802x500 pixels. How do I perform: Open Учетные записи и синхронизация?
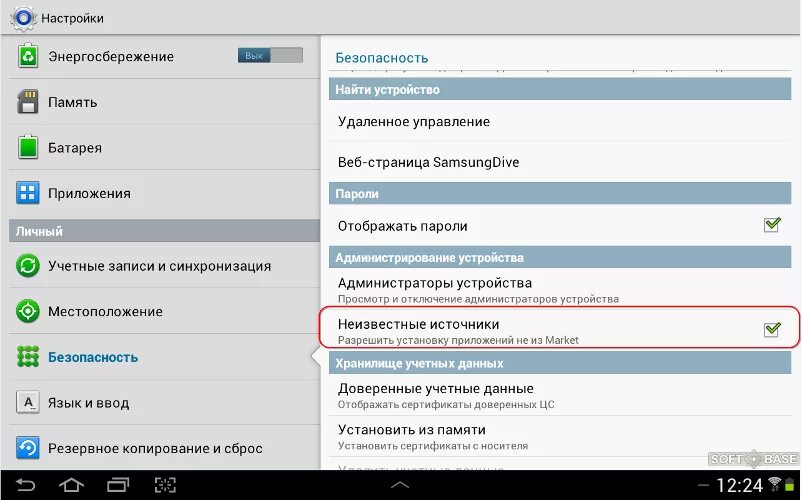click(x=165, y=266)
